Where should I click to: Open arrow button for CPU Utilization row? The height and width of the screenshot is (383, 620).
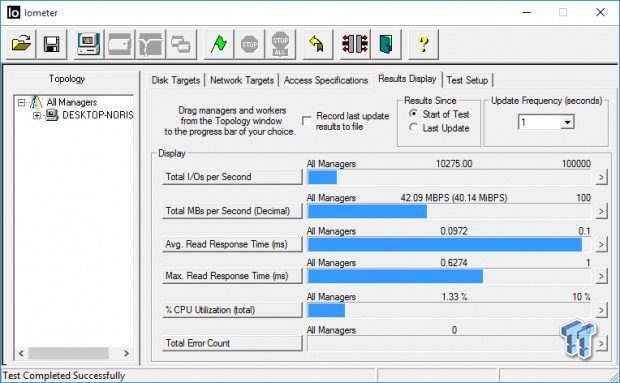click(x=601, y=310)
